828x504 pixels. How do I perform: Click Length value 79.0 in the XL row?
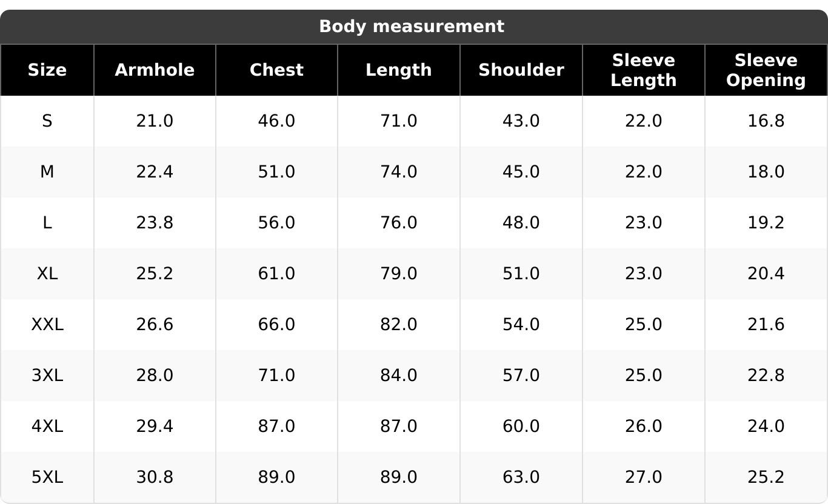coord(399,274)
